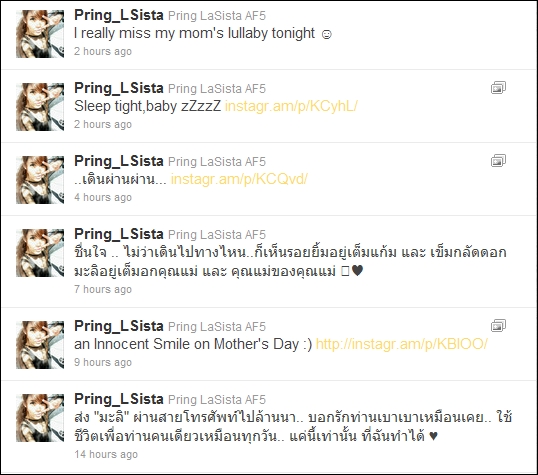Click avatar on the 'Sleep tight,baby' tweet
The image size is (538, 475).
(40, 107)
